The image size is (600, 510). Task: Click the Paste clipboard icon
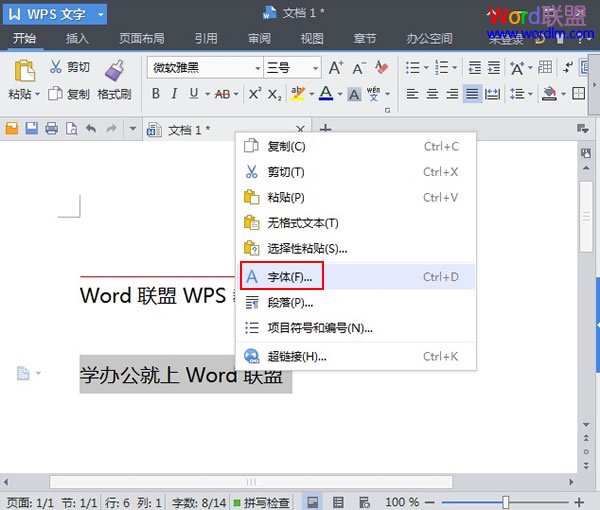[x=24, y=70]
